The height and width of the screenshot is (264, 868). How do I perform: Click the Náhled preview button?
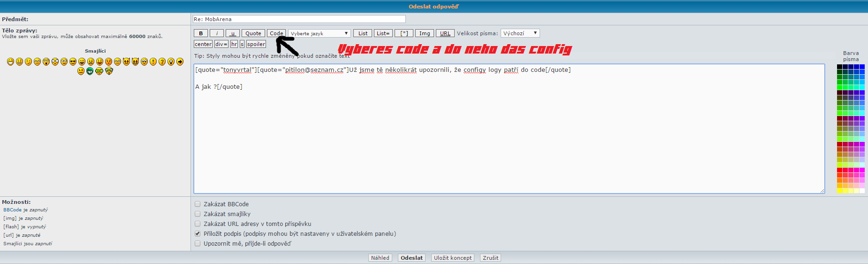tap(380, 258)
